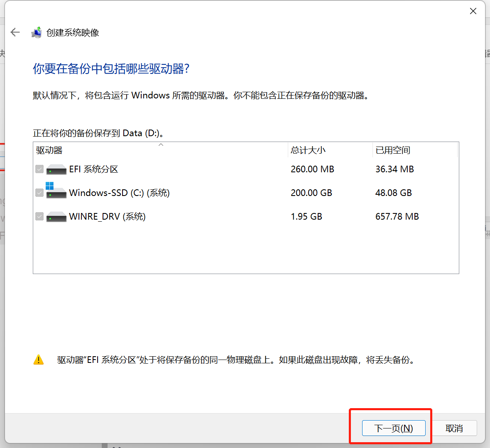Click the 默认情况下 description paragraph
Image resolution: width=490 pixels, height=448 pixels.
[201, 95]
